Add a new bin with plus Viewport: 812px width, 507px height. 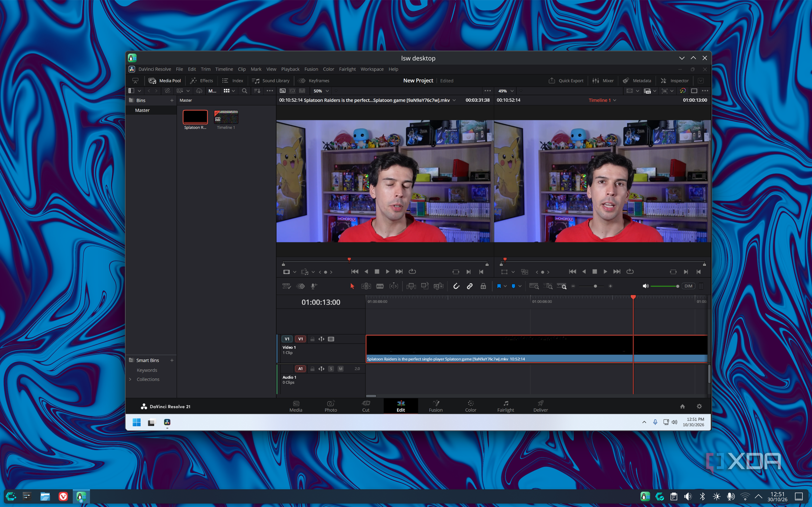(172, 100)
